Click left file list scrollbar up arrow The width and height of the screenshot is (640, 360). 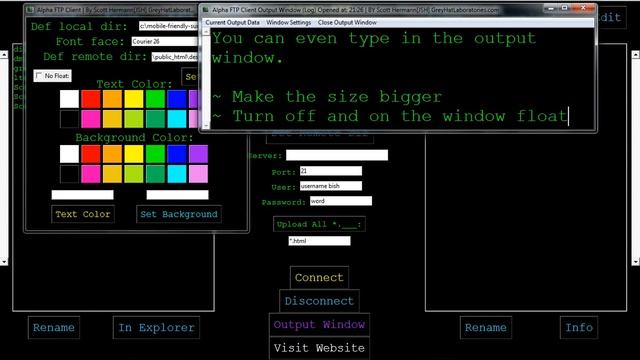pyautogui.click(x=4, y=54)
